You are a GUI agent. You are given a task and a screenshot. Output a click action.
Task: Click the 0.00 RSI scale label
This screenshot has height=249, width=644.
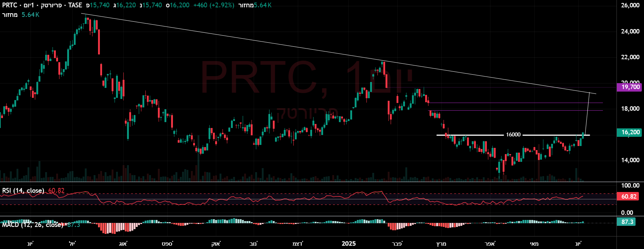pos(627,213)
